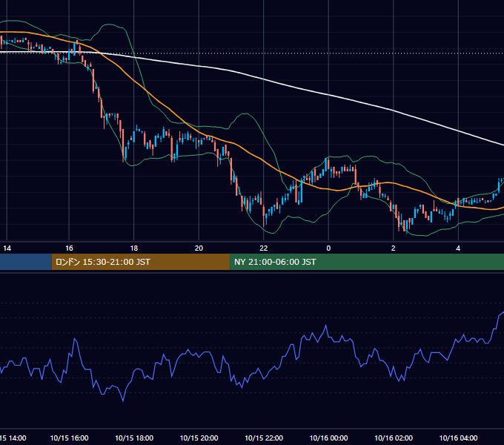The image size is (504, 445).
Task: Click the 10/15 16:00 date label
Action: click(x=69, y=438)
